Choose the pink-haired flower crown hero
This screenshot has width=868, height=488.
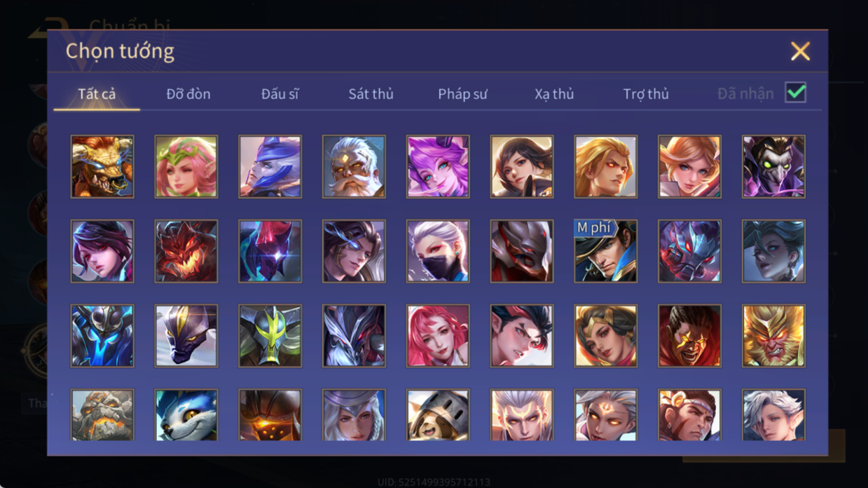(186, 167)
